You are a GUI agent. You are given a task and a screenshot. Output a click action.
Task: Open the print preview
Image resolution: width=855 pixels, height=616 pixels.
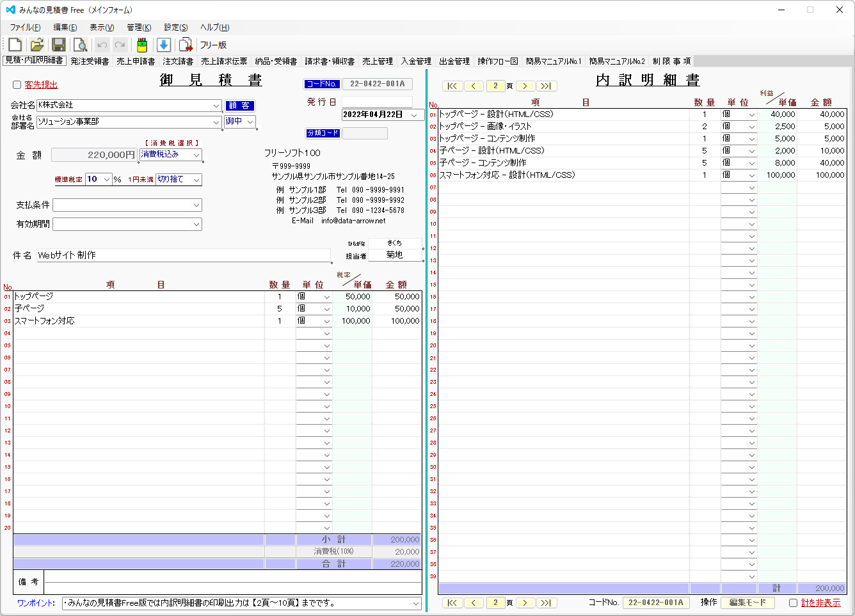coord(80,44)
